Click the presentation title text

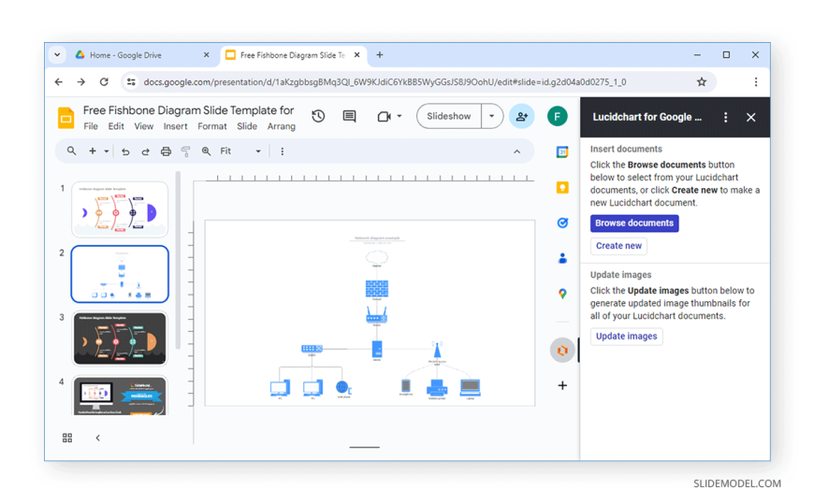point(188,110)
